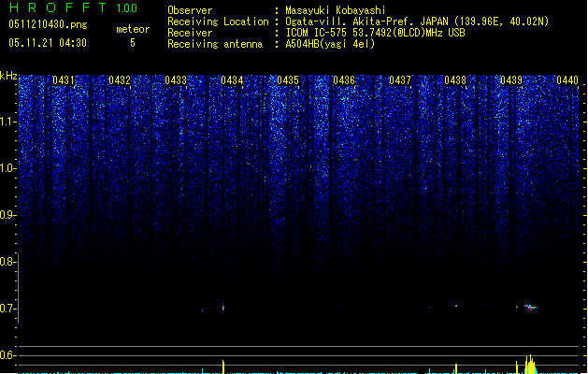Click the 0432 time marker

coord(120,80)
